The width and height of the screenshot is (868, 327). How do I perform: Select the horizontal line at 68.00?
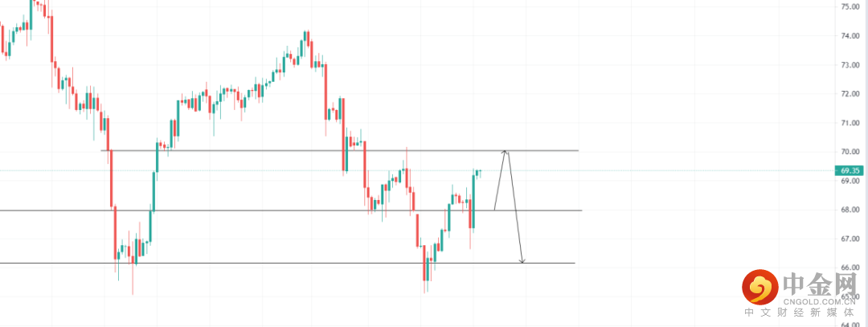(x=241, y=211)
